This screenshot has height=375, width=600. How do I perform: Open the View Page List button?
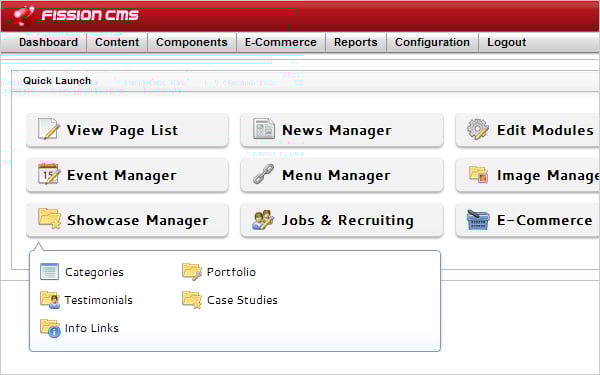point(127,130)
